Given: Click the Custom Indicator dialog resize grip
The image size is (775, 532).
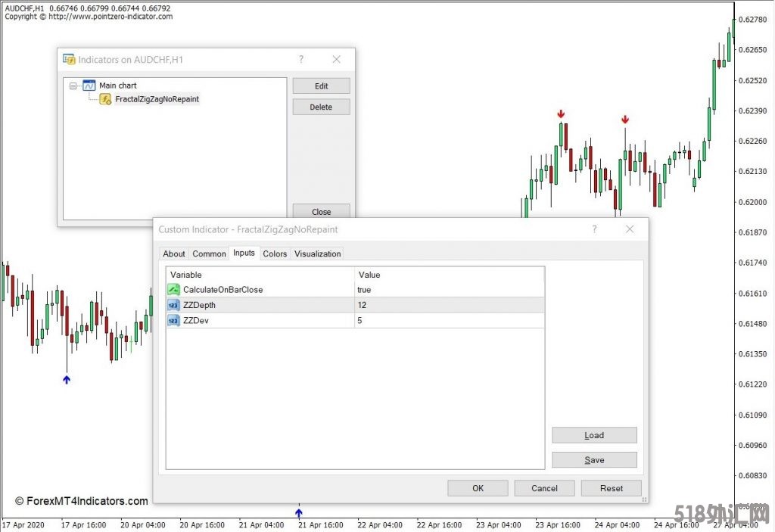Looking at the screenshot, I should coord(644,499).
